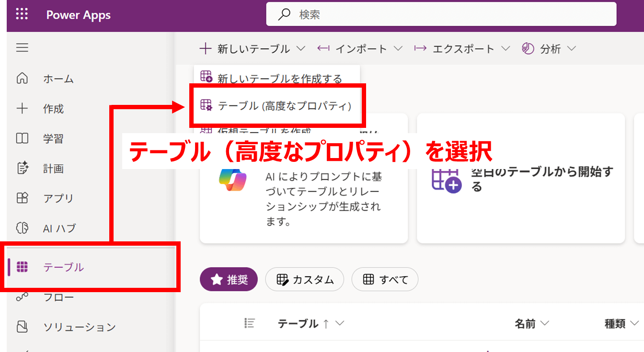Image resolution: width=644 pixels, height=352 pixels.
Task: Expand the 新しいテーブル dropdown chevron
Action: click(301, 49)
